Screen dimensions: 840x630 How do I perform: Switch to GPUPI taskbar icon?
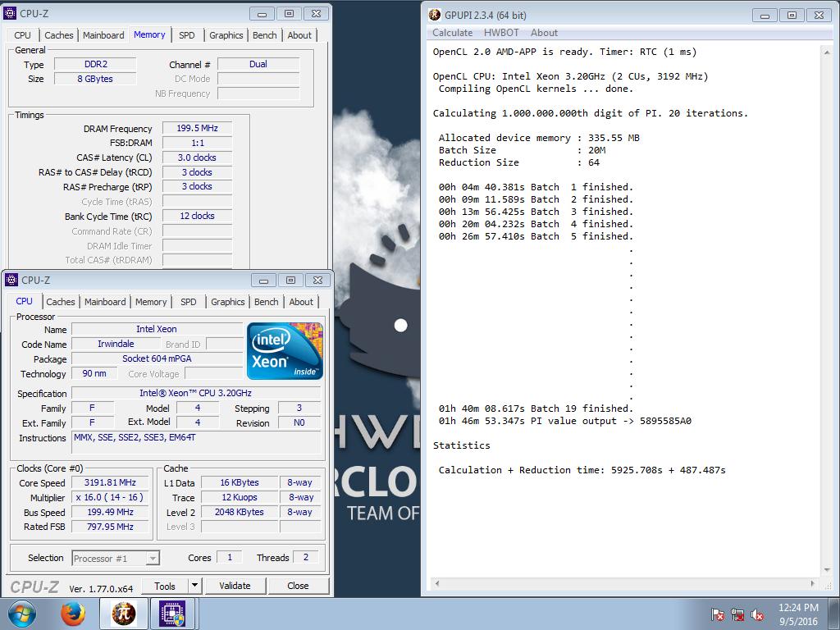point(123,614)
